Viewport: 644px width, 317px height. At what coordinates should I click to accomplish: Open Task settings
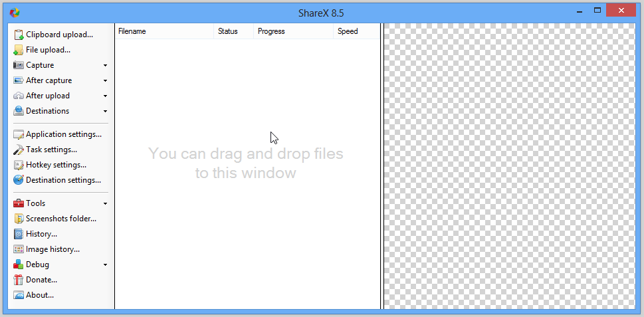51,150
